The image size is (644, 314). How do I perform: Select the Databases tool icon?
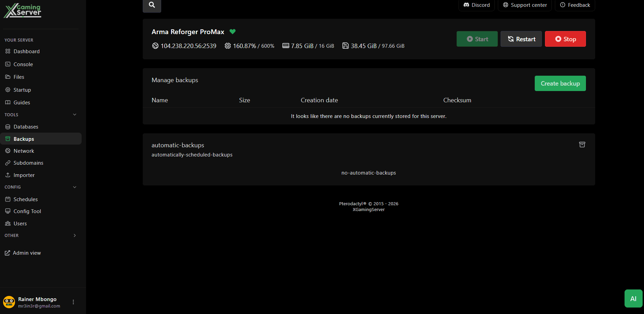(x=8, y=126)
